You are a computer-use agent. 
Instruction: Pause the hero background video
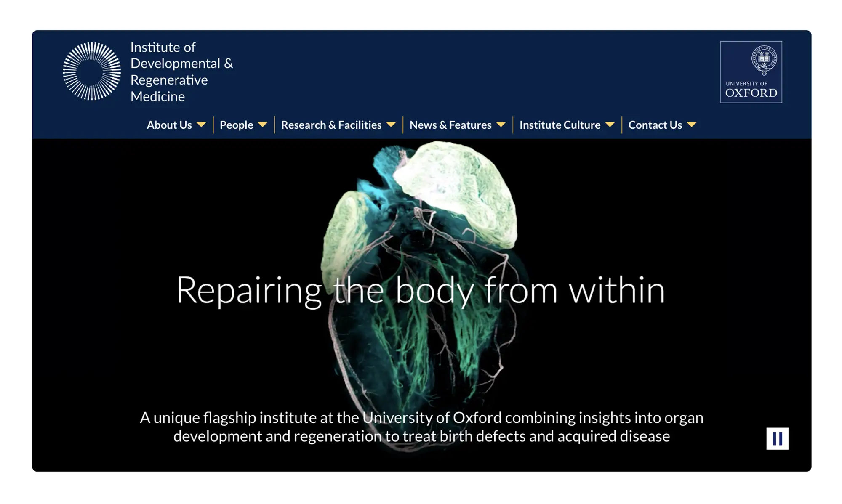[x=778, y=438]
